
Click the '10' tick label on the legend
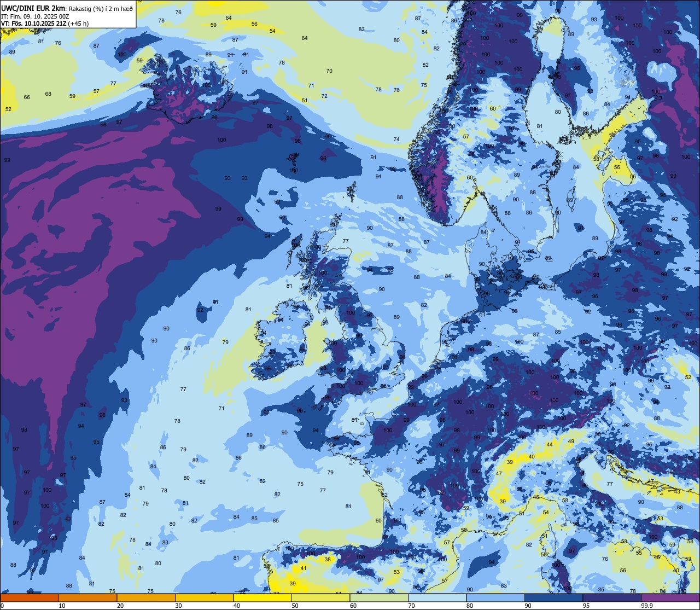click(62, 606)
